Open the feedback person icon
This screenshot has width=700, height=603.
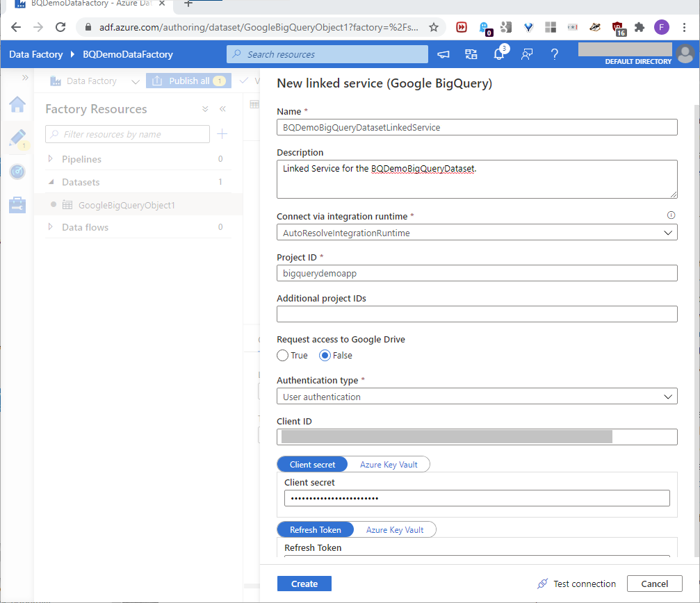pos(527,54)
